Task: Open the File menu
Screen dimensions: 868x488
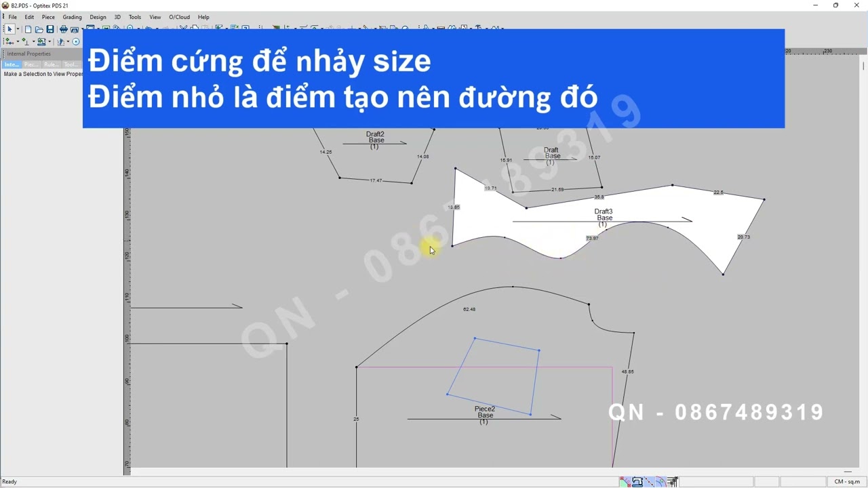Action: click(13, 17)
